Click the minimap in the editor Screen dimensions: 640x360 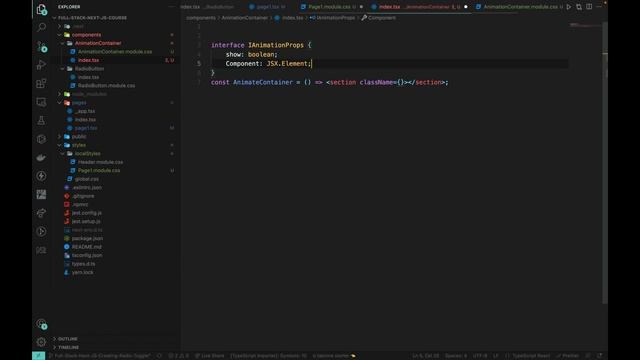585,25
